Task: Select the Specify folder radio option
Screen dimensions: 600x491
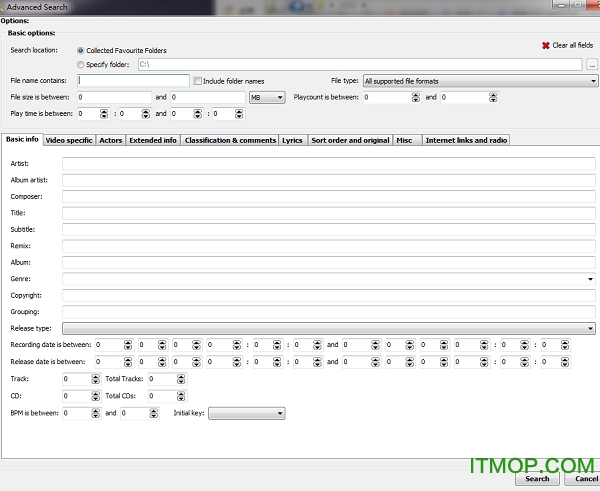Action: 80,65
